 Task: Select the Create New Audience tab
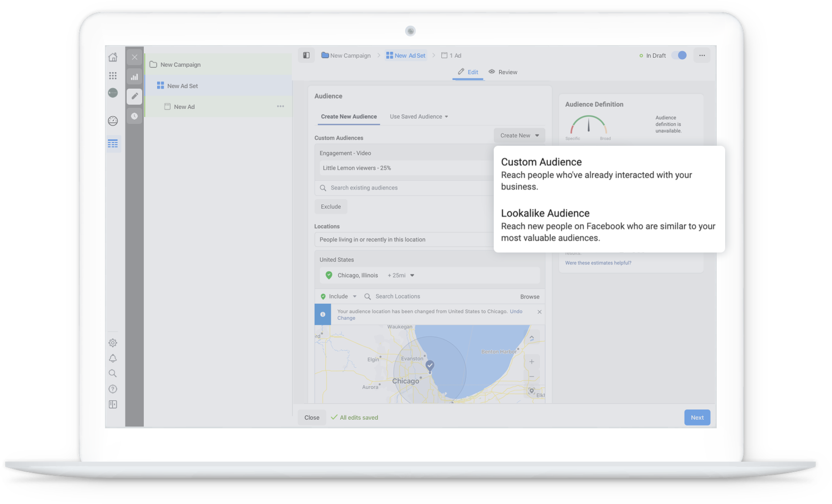(348, 116)
